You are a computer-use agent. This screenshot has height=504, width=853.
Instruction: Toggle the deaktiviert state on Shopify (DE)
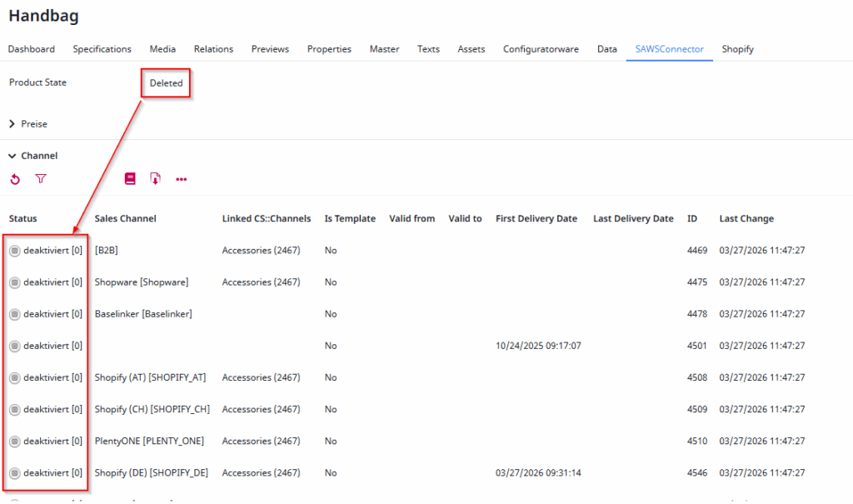[x=14, y=472]
